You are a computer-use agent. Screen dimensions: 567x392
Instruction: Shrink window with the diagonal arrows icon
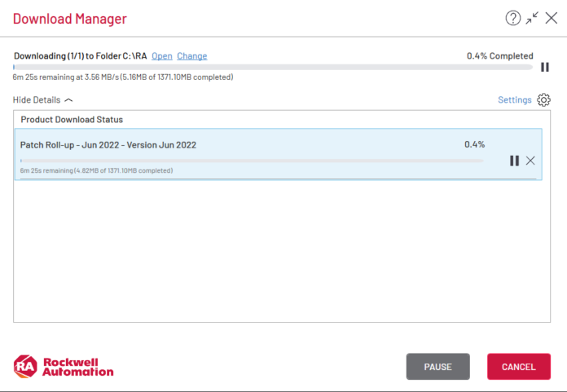532,18
